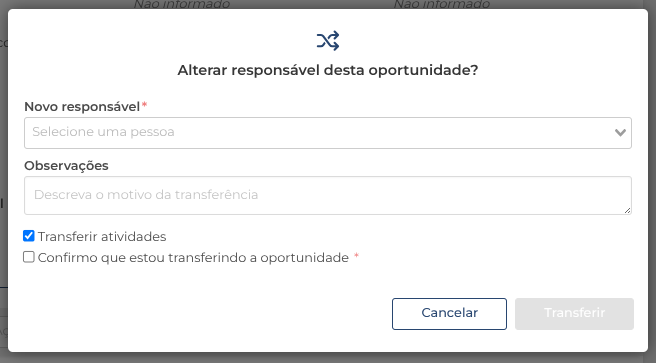Cancel the responsible change dialog
The width and height of the screenshot is (656, 363).
pos(449,314)
